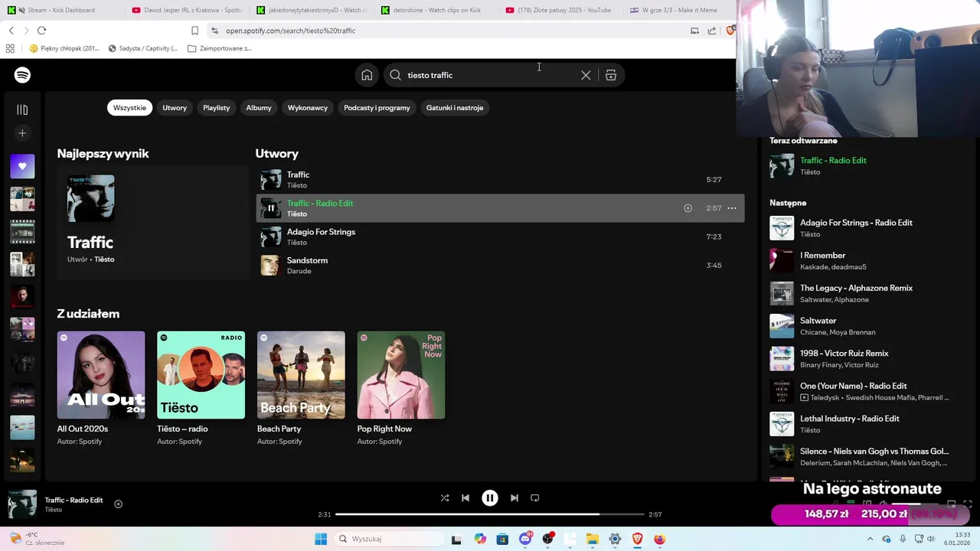Add now-playing track to Liked Songs

[118, 504]
